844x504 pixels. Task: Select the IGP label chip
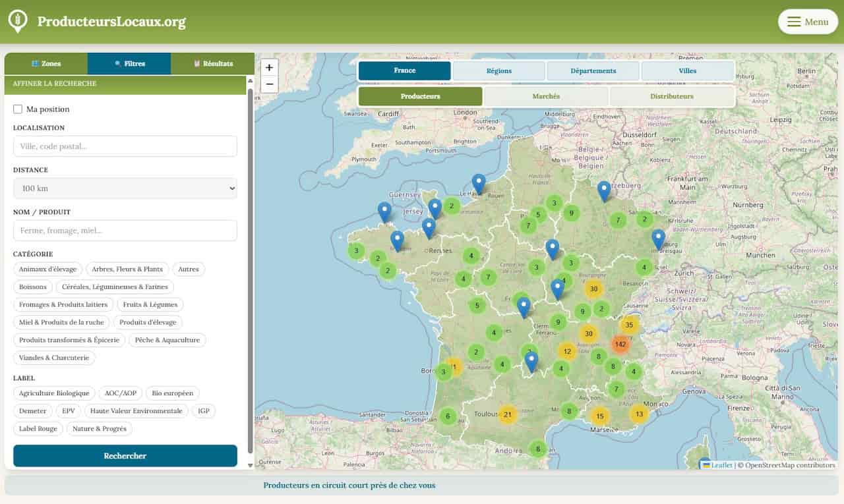coord(204,410)
